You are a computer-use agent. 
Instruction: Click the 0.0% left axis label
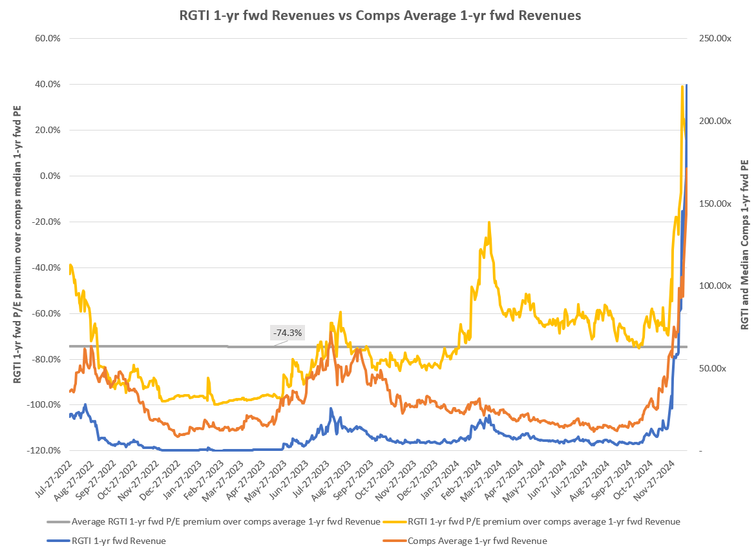point(50,176)
